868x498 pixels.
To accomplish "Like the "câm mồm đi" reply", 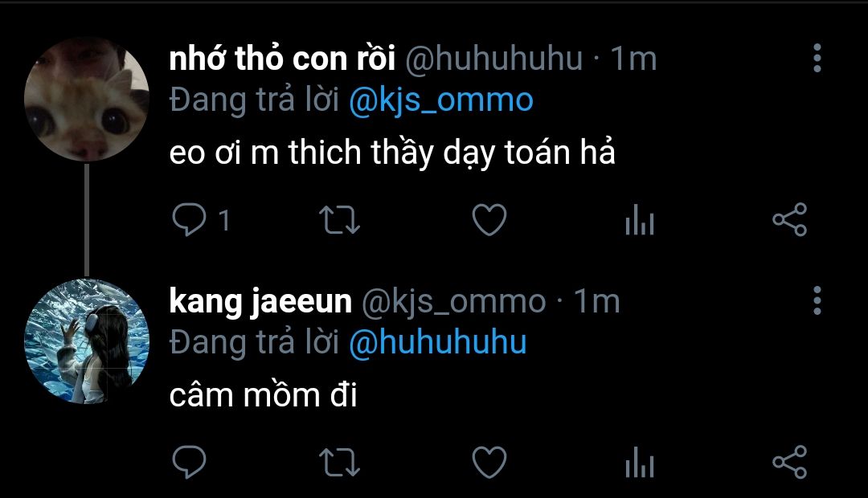I will [x=489, y=462].
